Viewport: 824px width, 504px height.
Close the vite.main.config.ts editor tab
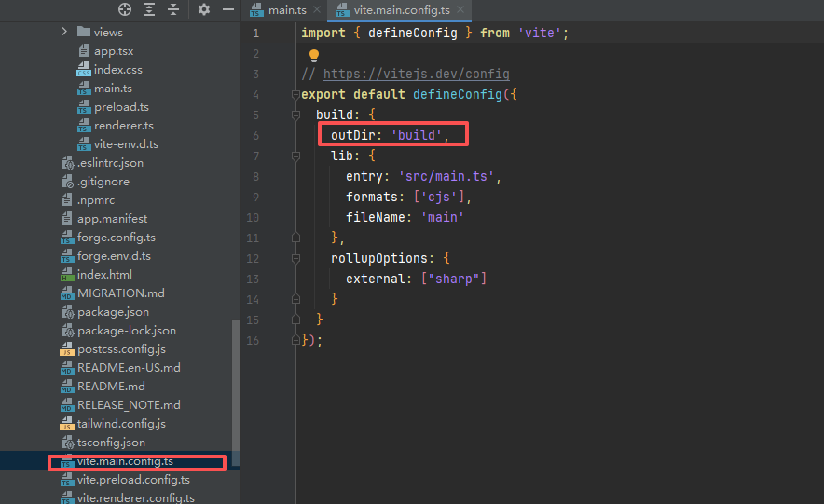460,9
